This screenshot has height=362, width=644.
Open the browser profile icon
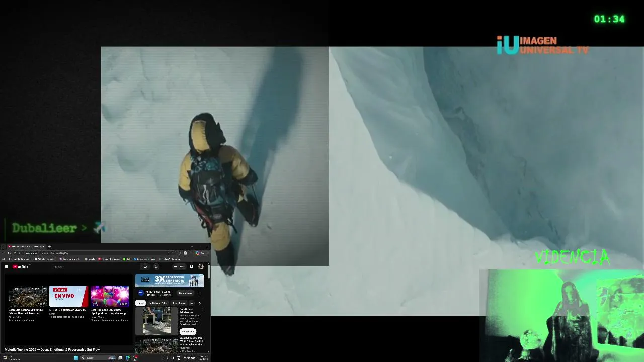(x=185, y=253)
